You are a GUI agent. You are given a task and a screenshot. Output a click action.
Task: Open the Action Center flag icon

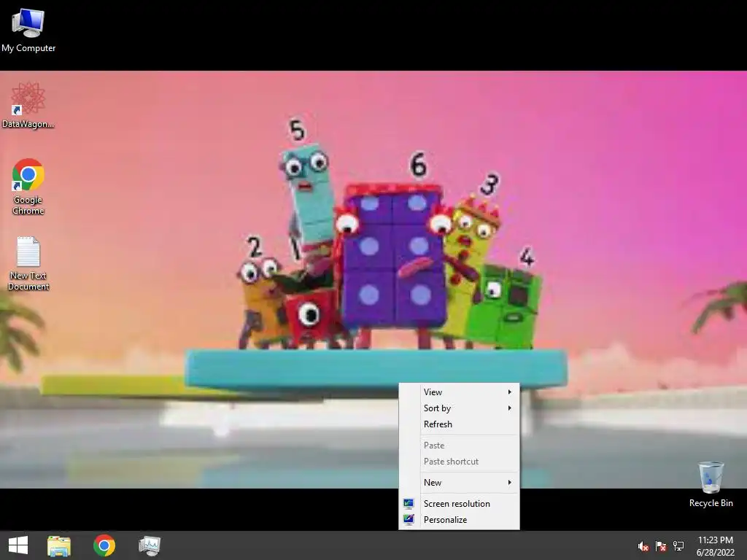[x=661, y=546]
